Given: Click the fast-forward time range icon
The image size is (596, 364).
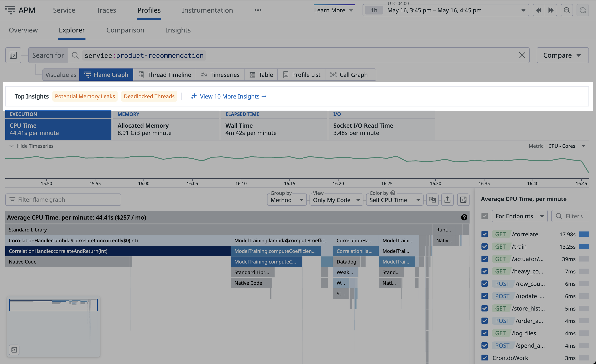Looking at the screenshot, I should 551,10.
